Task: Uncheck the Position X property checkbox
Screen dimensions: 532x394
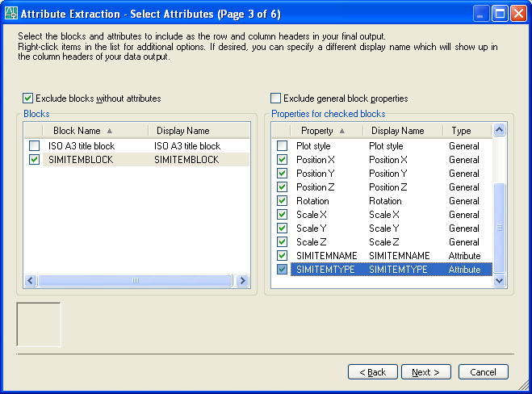Action: point(282,160)
